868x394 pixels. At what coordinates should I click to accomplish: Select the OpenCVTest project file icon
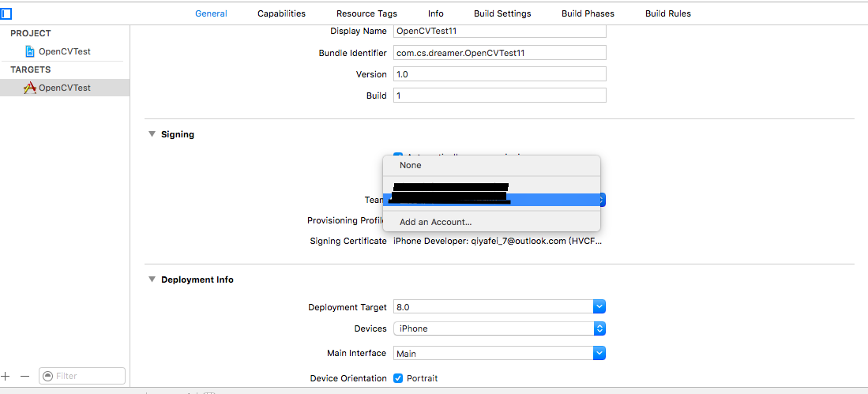(30, 51)
